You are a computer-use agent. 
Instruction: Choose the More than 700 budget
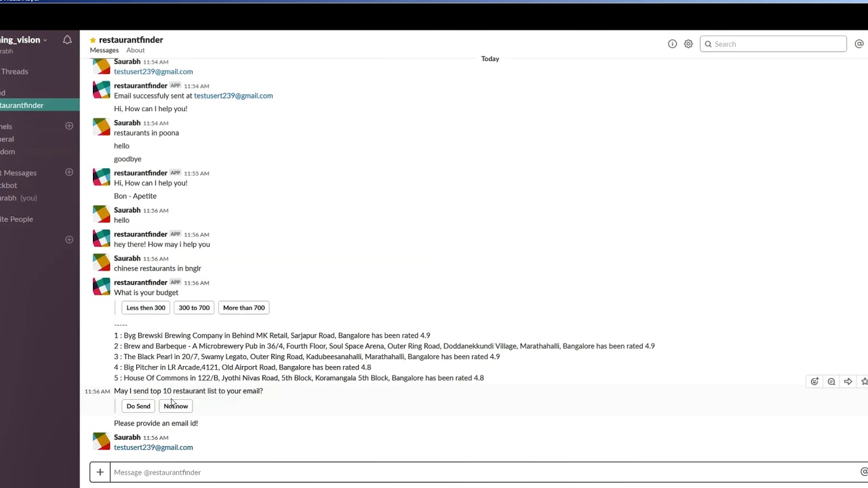(x=243, y=308)
